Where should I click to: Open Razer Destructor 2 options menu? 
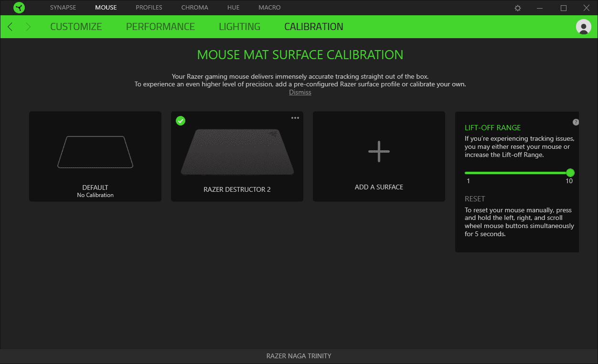(295, 118)
